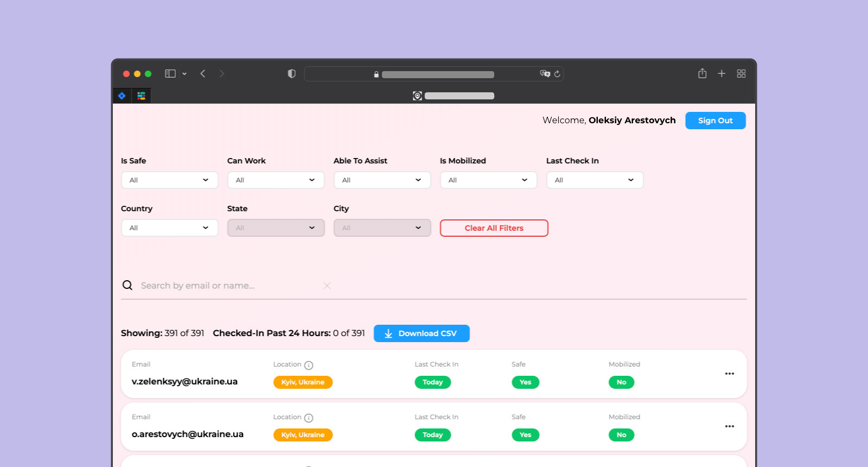Click the Safari sidebar toggle icon
This screenshot has width=868, height=467.
[x=170, y=74]
